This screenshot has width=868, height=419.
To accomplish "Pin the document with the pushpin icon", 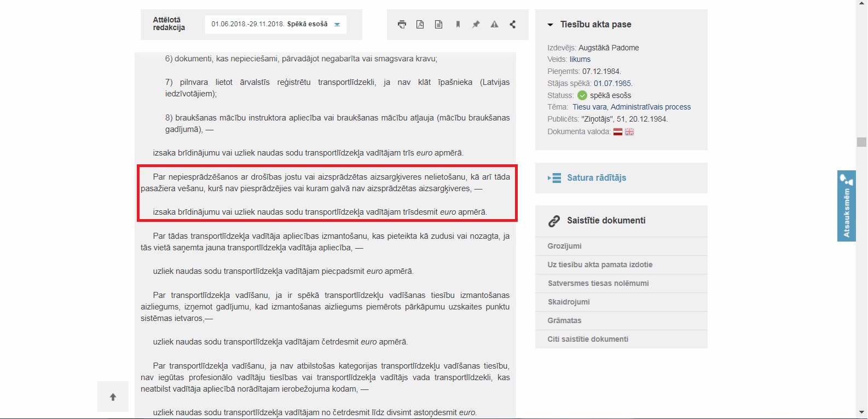I will (x=476, y=24).
